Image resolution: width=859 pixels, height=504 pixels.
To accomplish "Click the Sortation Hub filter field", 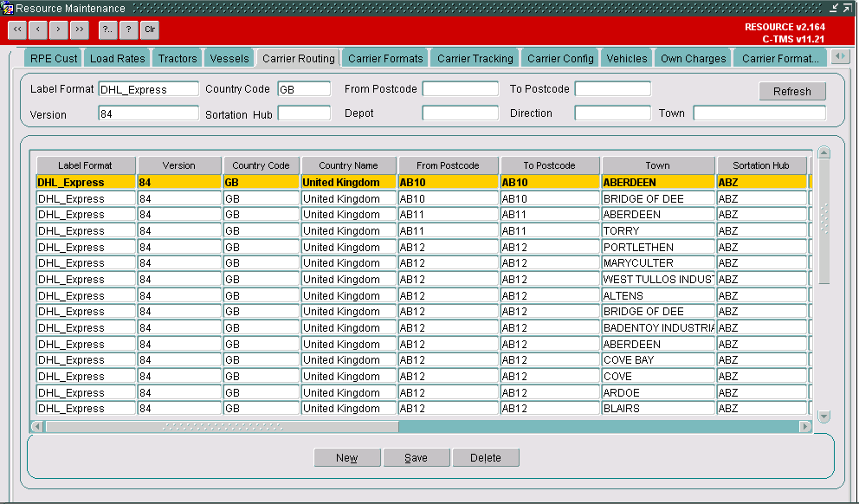I will (304, 113).
